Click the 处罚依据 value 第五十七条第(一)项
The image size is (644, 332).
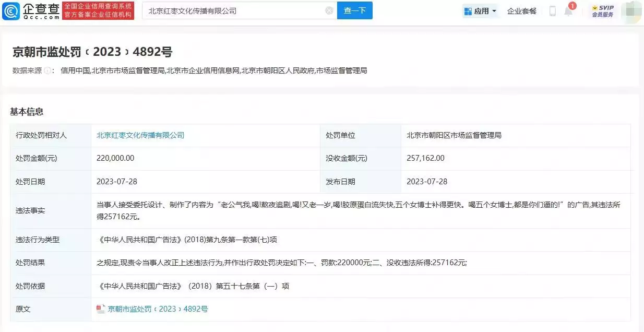pyautogui.click(x=193, y=286)
